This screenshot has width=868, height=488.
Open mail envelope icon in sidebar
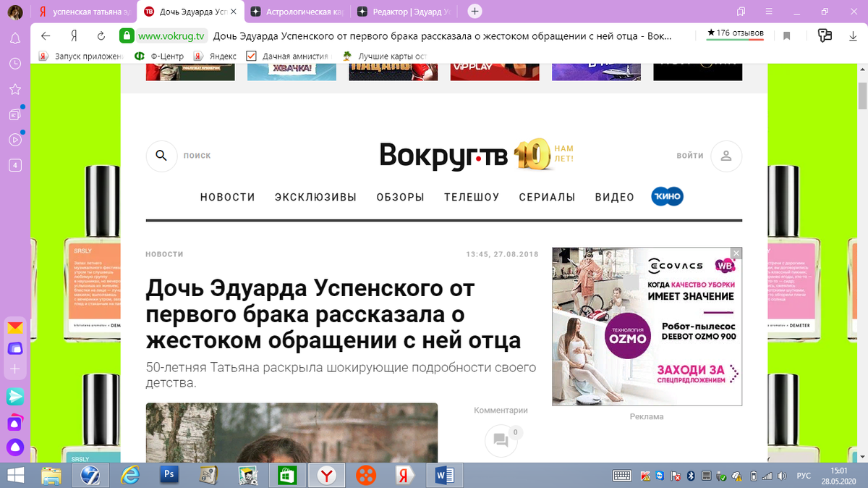coord(14,328)
